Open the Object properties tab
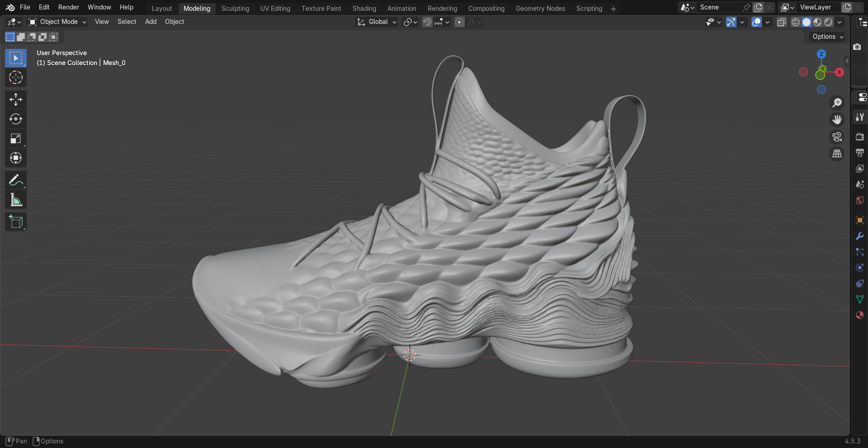868x448 pixels. point(860,220)
